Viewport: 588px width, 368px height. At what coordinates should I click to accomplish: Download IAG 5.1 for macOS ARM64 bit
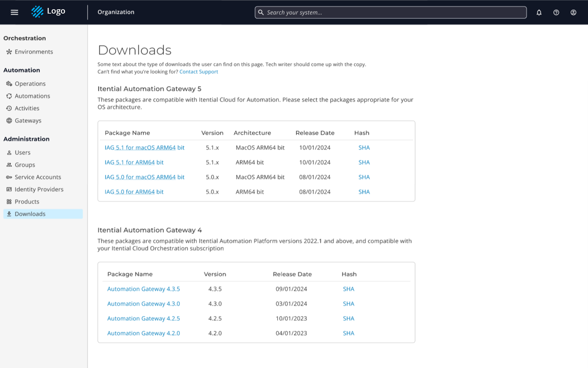[x=145, y=147]
